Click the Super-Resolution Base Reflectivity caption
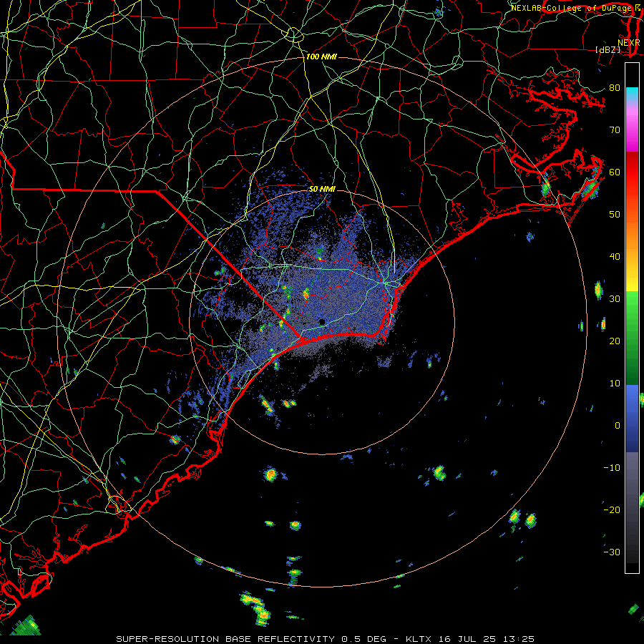 coord(325,639)
